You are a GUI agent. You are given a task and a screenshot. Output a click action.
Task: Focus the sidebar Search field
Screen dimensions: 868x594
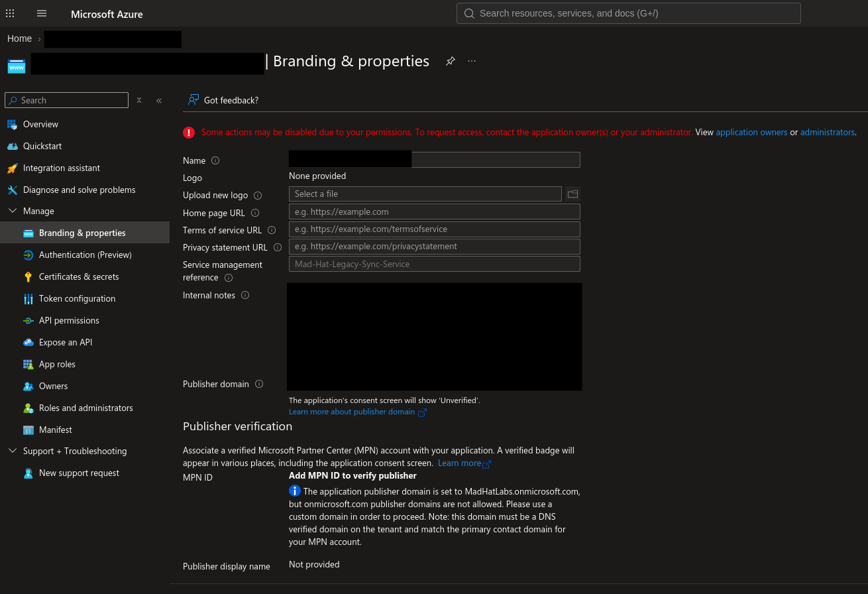(66, 100)
